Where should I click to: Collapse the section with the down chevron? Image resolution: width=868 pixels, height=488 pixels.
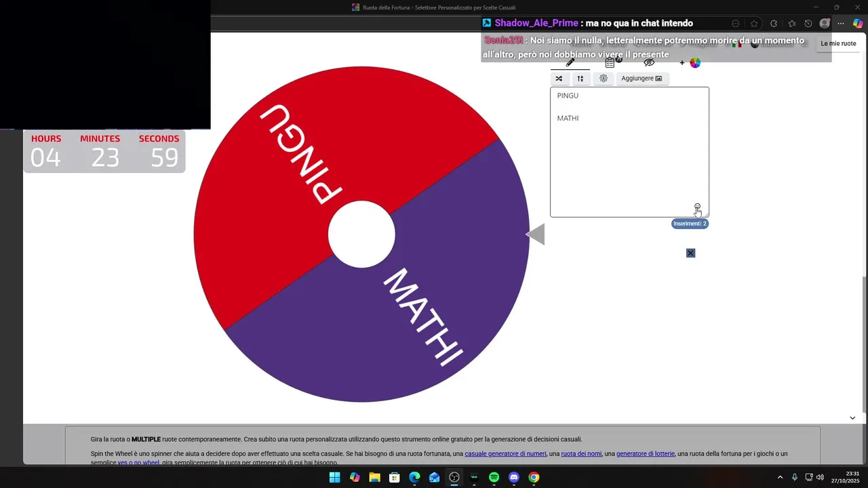coord(852,418)
